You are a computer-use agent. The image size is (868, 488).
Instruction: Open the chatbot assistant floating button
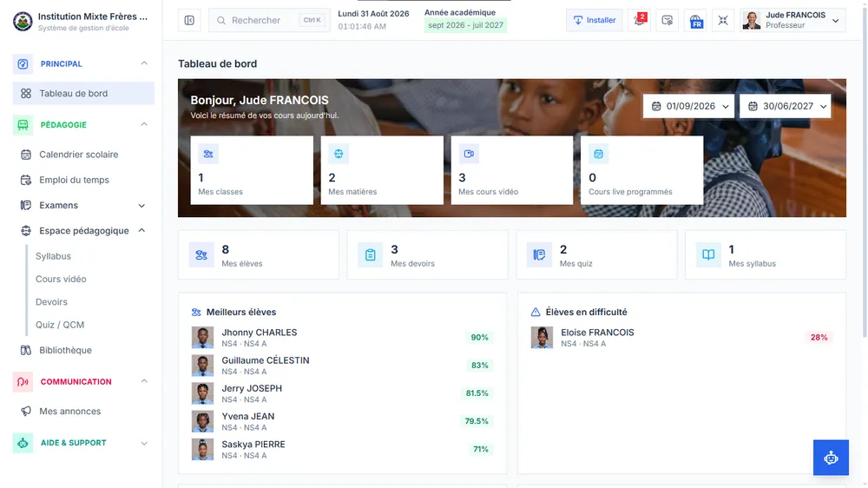pyautogui.click(x=831, y=458)
